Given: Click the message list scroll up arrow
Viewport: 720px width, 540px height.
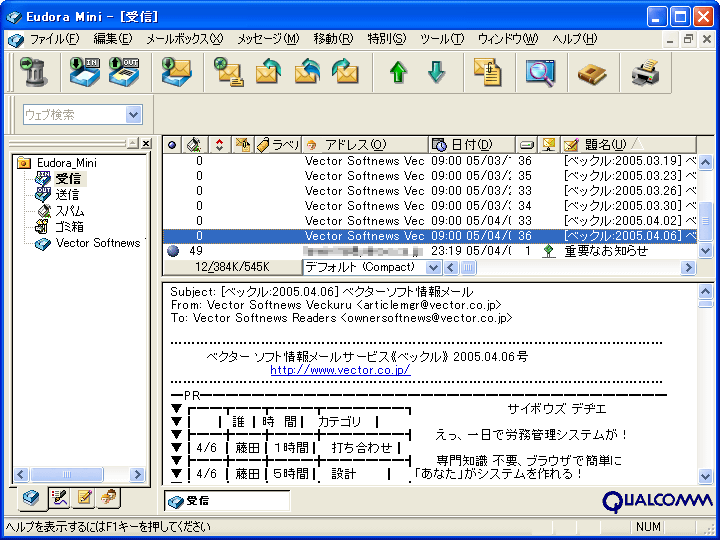Looking at the screenshot, I should [x=705, y=162].
